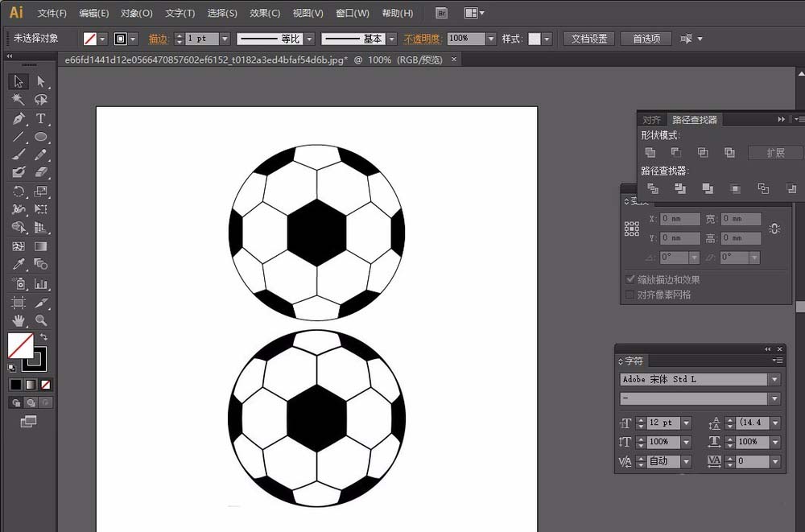
Task: Enable 对齐像素网格 checkbox
Action: click(630, 295)
